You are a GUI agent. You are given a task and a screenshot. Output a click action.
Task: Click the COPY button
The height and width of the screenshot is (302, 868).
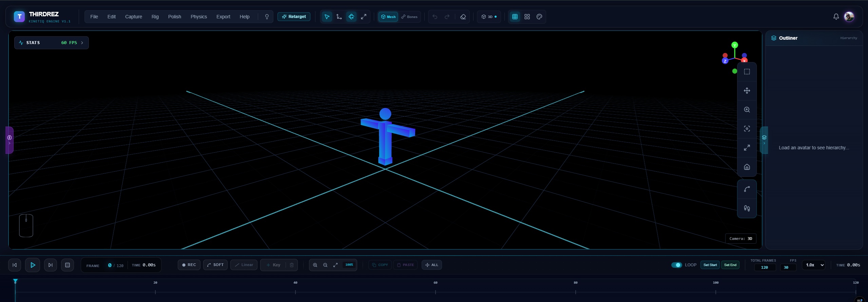(380, 265)
